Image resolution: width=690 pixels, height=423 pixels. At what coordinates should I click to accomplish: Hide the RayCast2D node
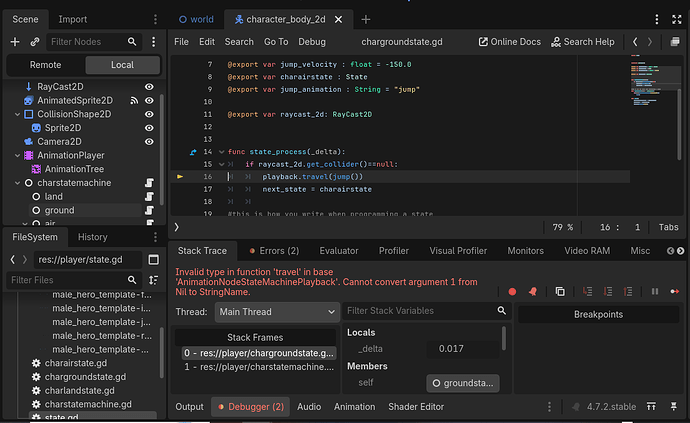tap(150, 87)
